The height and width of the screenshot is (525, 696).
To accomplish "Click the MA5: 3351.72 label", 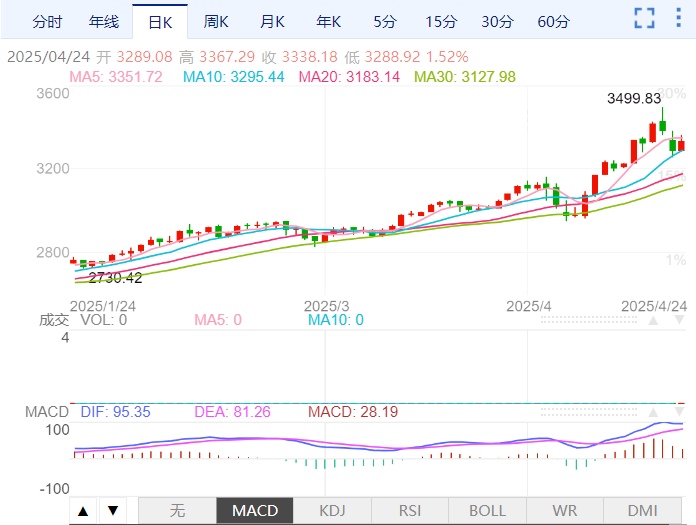I will click(116, 77).
